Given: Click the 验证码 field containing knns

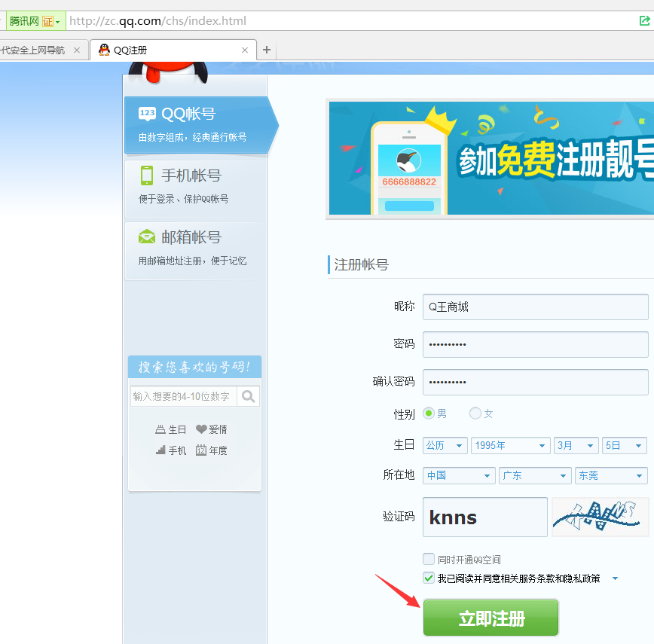Looking at the screenshot, I should click(484, 517).
